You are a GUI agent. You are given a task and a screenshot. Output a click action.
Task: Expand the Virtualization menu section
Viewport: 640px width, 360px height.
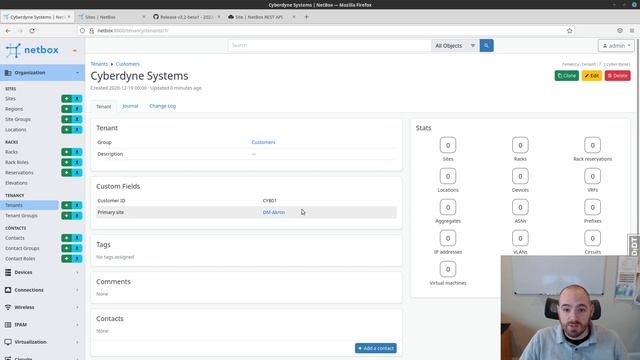42,342
